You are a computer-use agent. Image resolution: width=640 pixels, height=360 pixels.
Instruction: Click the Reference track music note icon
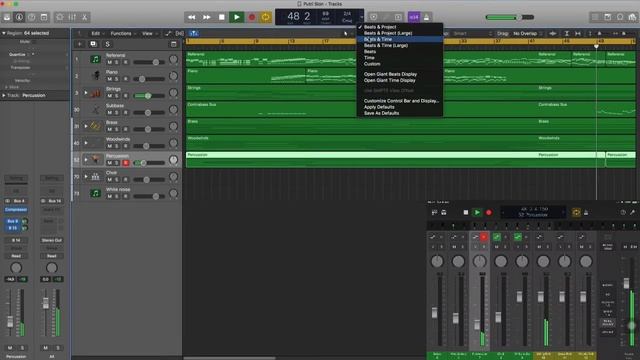96,59
